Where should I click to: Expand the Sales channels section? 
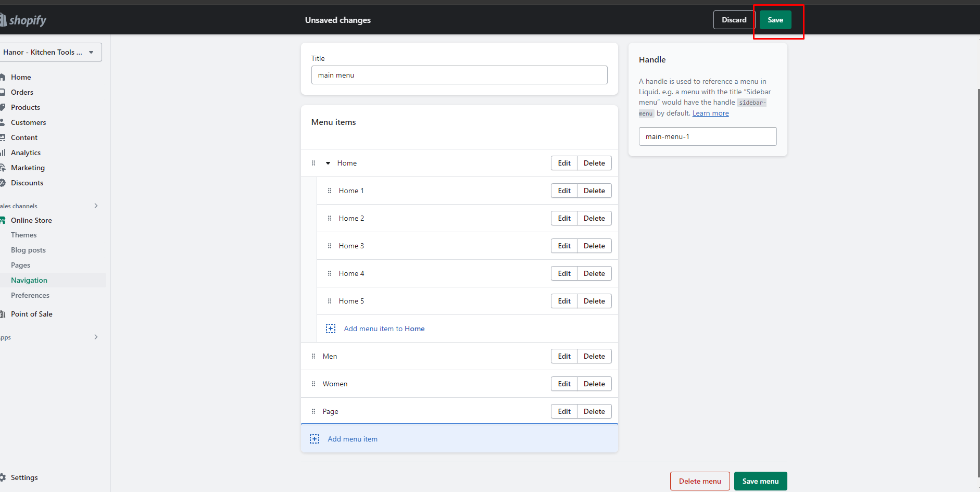coord(96,206)
